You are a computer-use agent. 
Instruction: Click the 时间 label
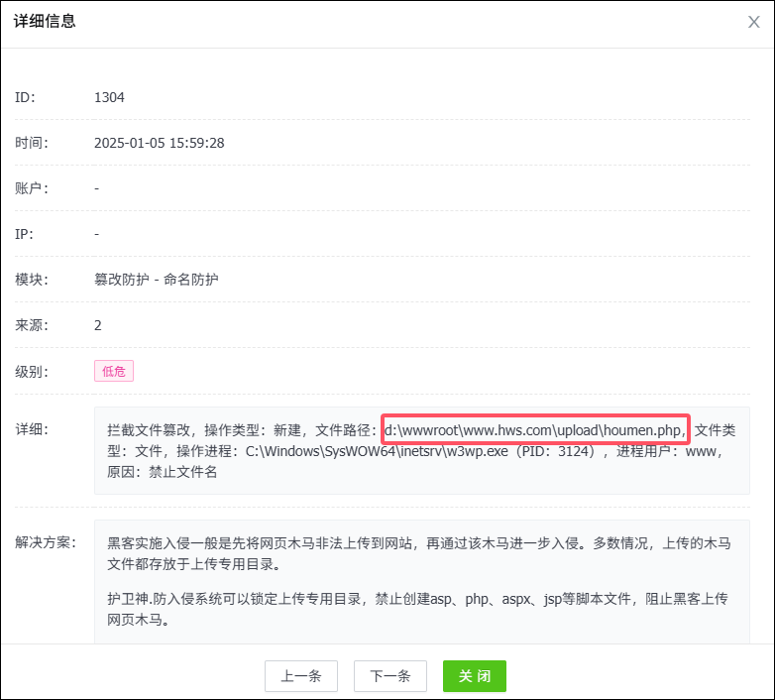[x=32, y=143]
